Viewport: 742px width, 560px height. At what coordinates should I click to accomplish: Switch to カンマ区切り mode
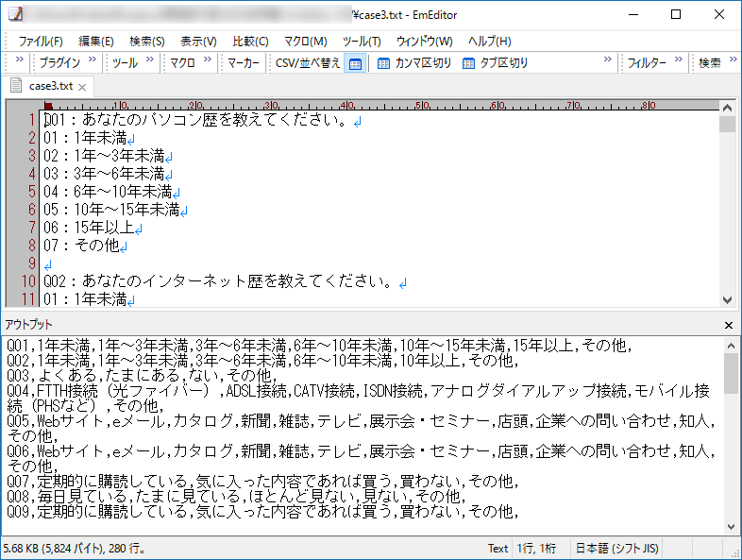point(414,63)
